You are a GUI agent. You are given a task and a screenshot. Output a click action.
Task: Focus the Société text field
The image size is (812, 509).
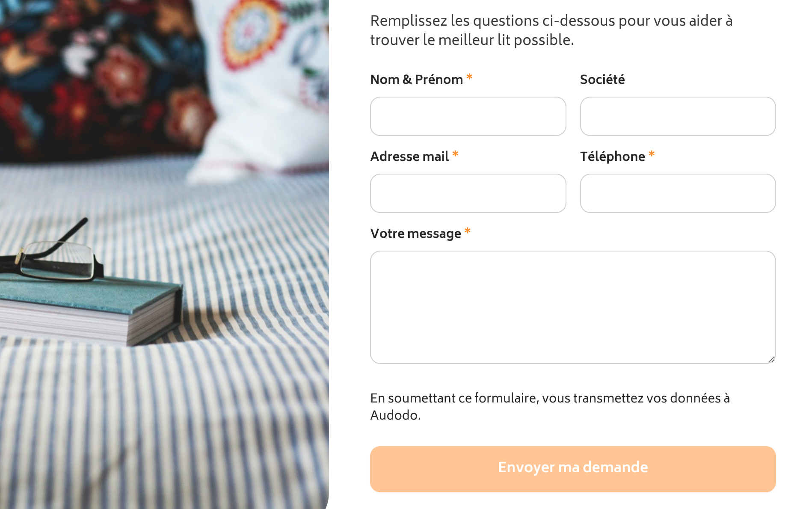(677, 116)
